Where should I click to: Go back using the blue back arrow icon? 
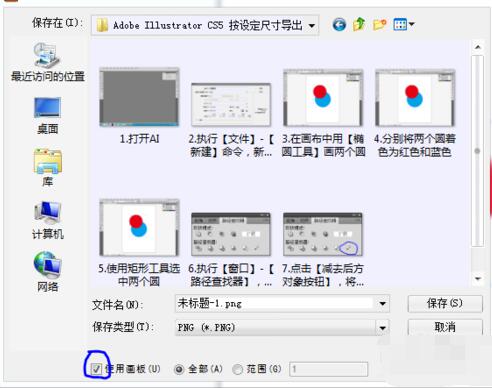339,25
